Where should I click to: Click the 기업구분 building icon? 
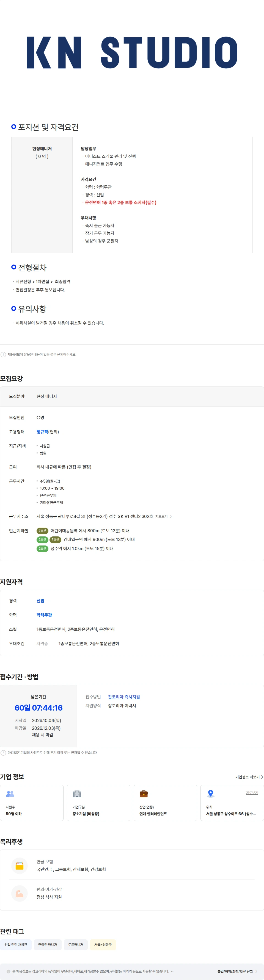click(x=77, y=794)
